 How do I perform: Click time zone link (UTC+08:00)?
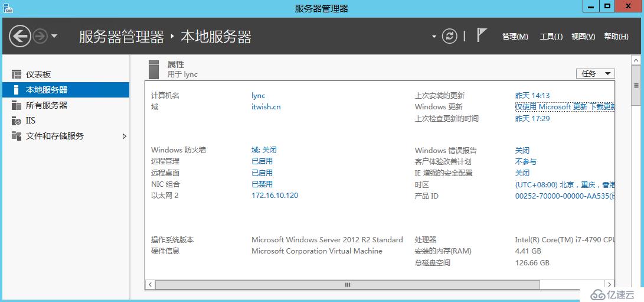pos(565,185)
